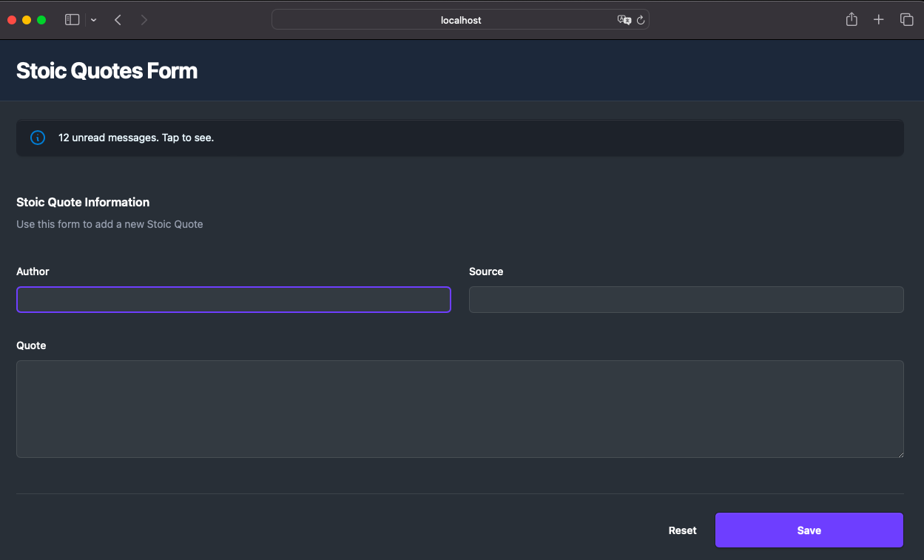
Task: Expand the tab group dropdown chevron
Action: (93, 20)
